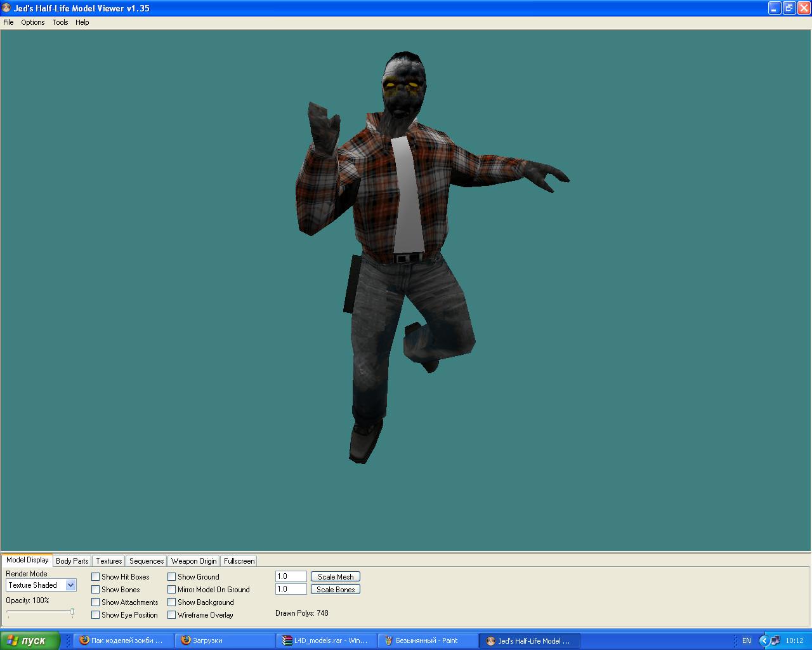Open the Firefox 'Загрузки' downloads window

point(225,641)
